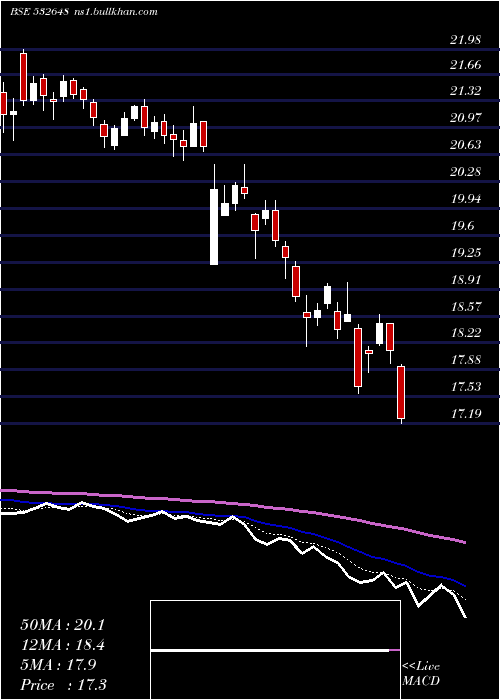Click the 21.32 price axis label
This screenshot has width=500, height=700.
coord(466,91)
